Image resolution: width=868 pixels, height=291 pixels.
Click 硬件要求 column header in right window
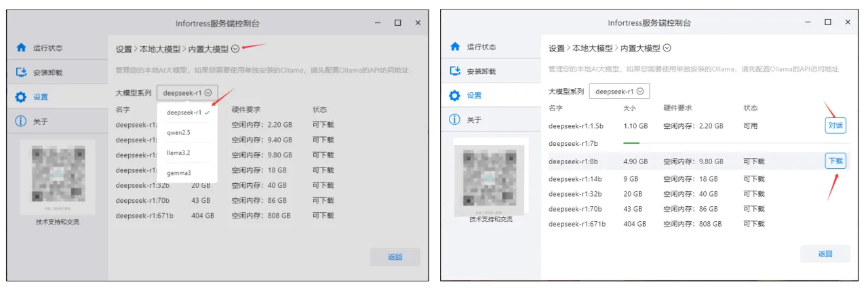pyautogui.click(x=677, y=108)
